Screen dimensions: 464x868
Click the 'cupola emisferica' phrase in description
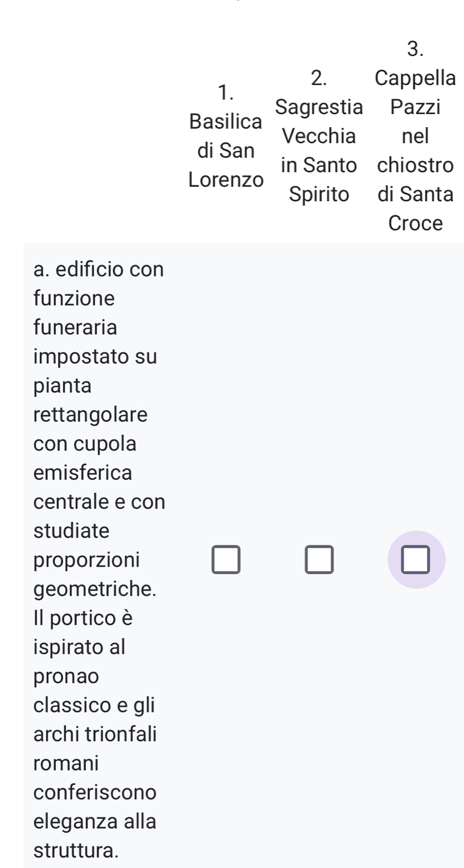[85, 458]
